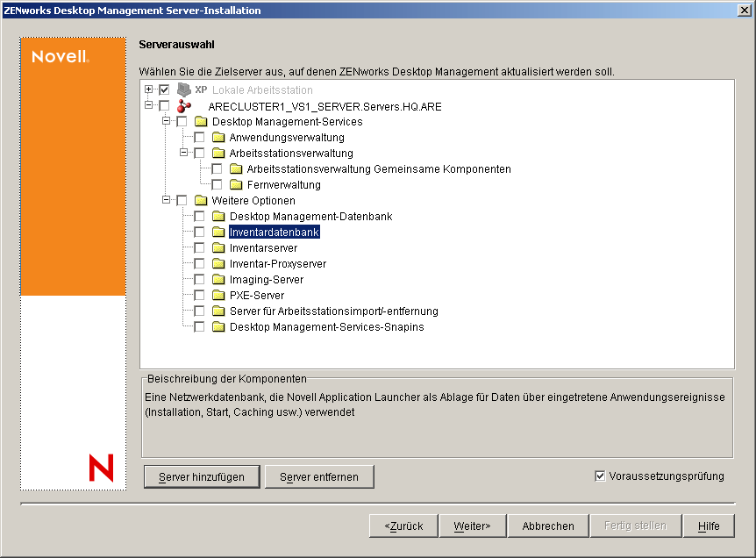Screen dimensions: 756x558
Task: Go back with the Zurück button
Action: point(403,526)
